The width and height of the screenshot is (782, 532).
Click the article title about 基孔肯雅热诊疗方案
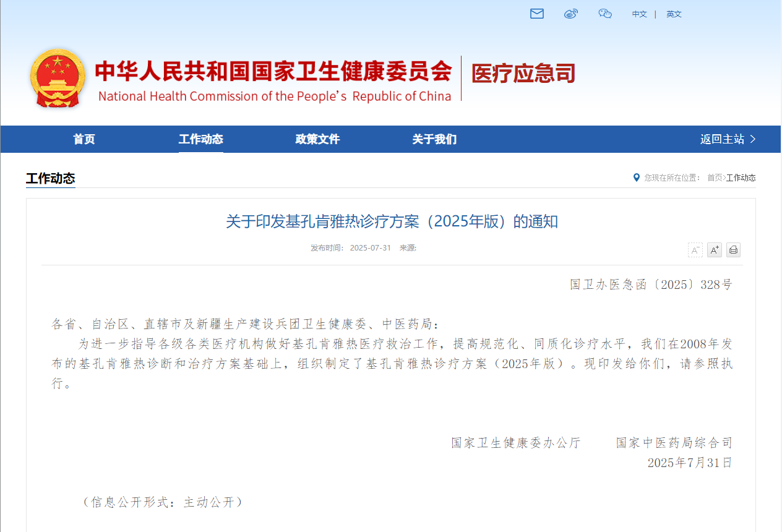392,221
